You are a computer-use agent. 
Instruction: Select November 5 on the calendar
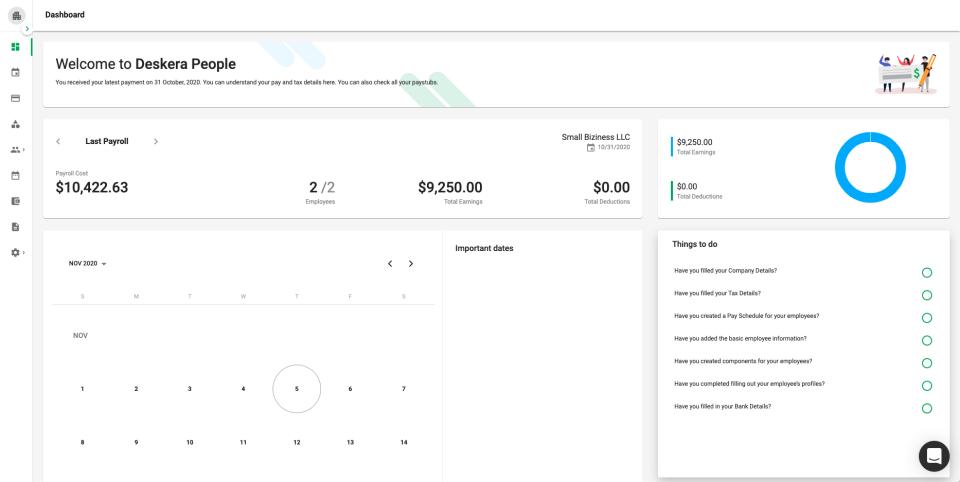(296, 389)
